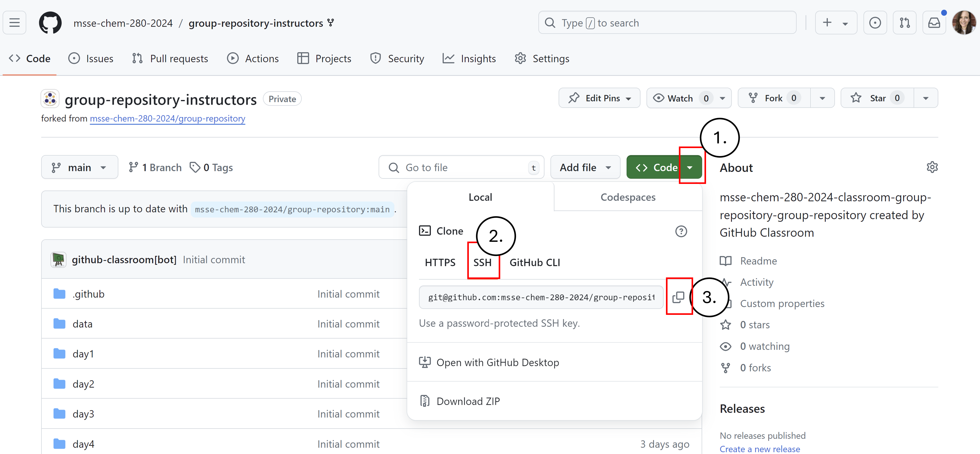
Task: Open the main branch selector
Action: (80, 167)
